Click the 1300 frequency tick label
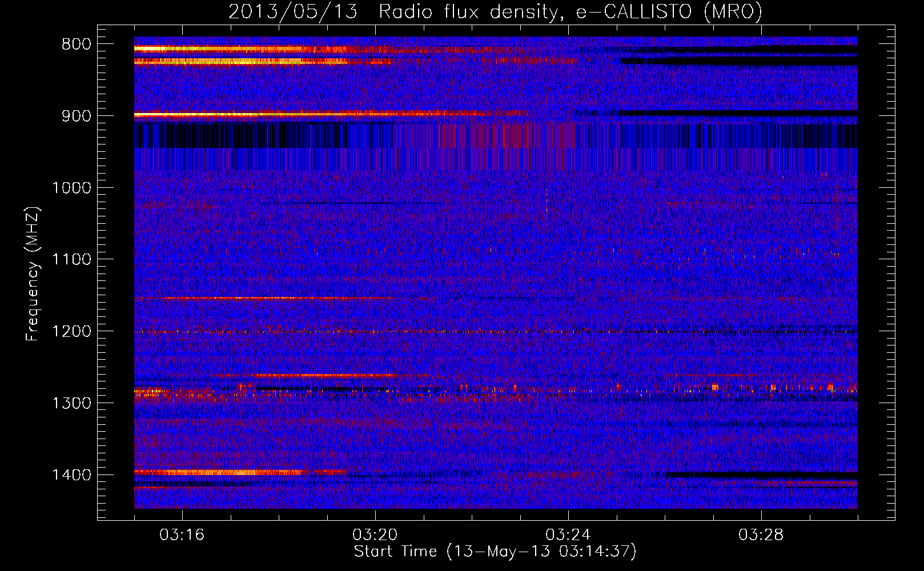Image resolution: width=924 pixels, height=571 pixels. [71, 404]
